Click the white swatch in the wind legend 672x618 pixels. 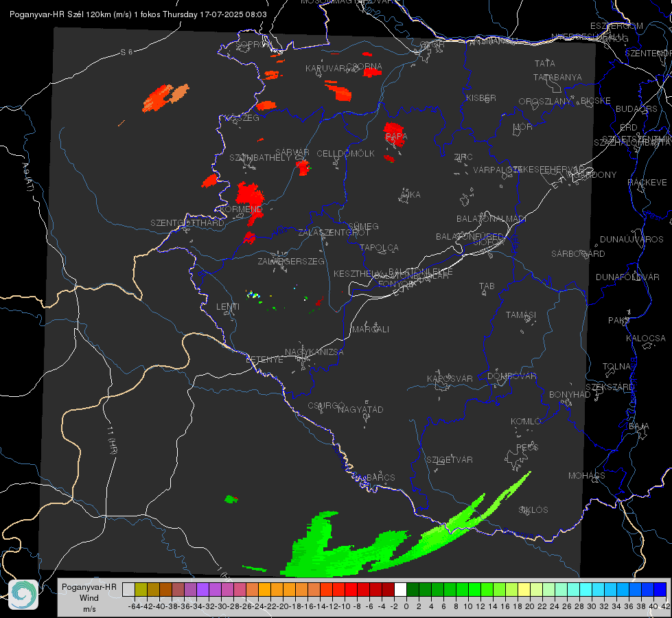pos(400,589)
